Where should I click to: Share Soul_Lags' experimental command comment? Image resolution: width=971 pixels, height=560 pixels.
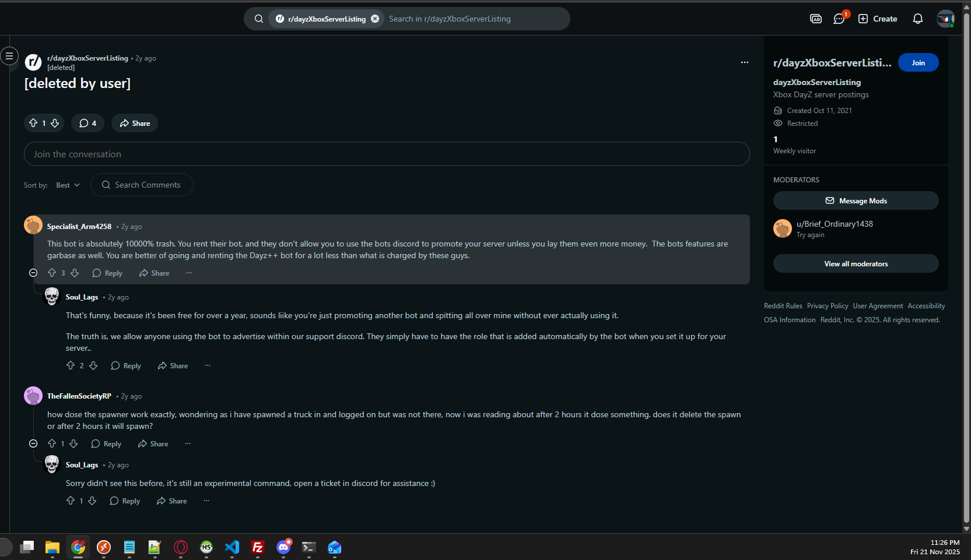click(x=172, y=501)
